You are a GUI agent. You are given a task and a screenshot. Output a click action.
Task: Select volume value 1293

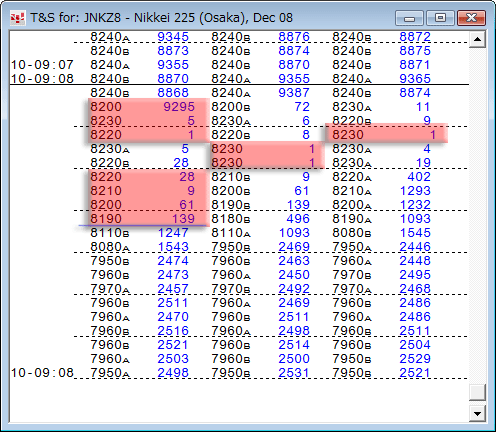[415, 191]
